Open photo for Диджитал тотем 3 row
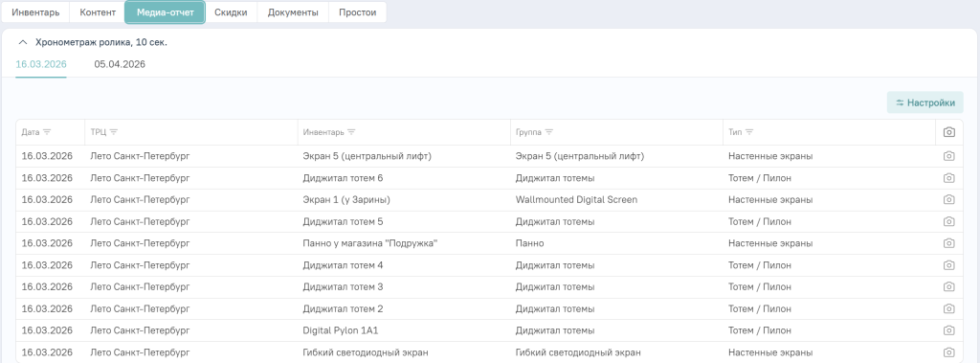The width and height of the screenshot is (980, 363). (948, 286)
